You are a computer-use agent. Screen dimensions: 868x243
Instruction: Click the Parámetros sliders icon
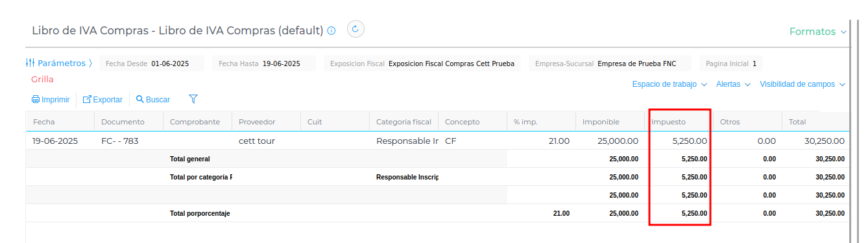[30, 63]
